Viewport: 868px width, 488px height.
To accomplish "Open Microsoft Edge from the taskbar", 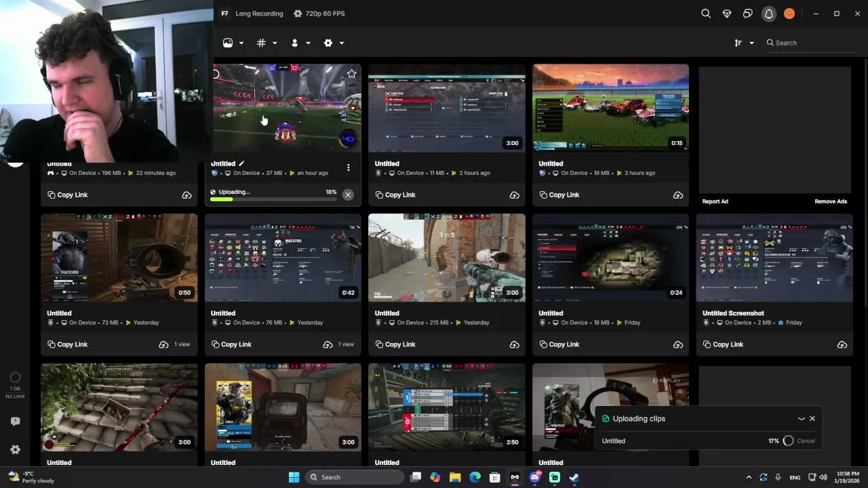I will click(475, 477).
